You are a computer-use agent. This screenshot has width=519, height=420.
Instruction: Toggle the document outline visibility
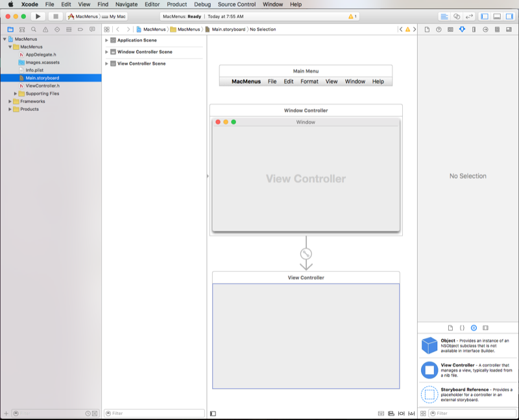click(212, 413)
